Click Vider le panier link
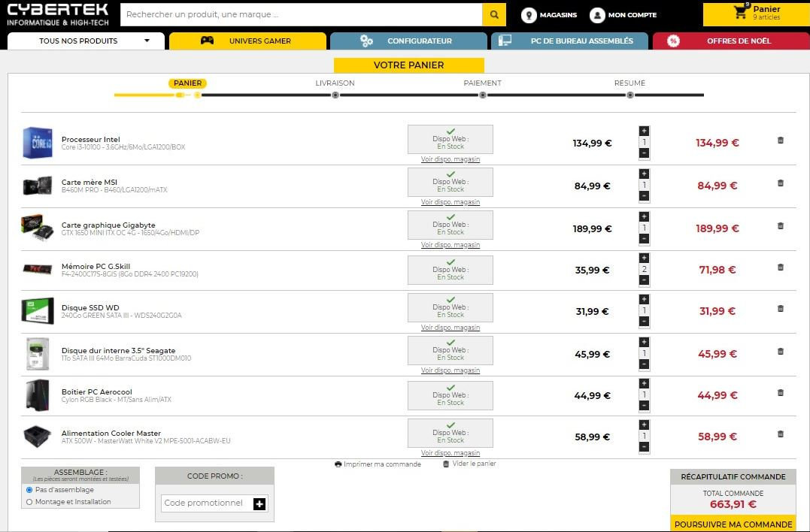The height and width of the screenshot is (532, 810). [x=469, y=464]
